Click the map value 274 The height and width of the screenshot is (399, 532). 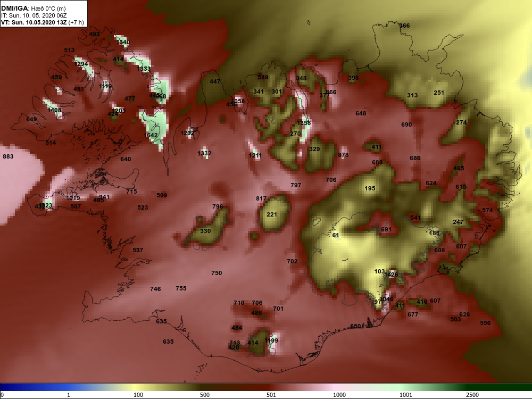(x=461, y=122)
